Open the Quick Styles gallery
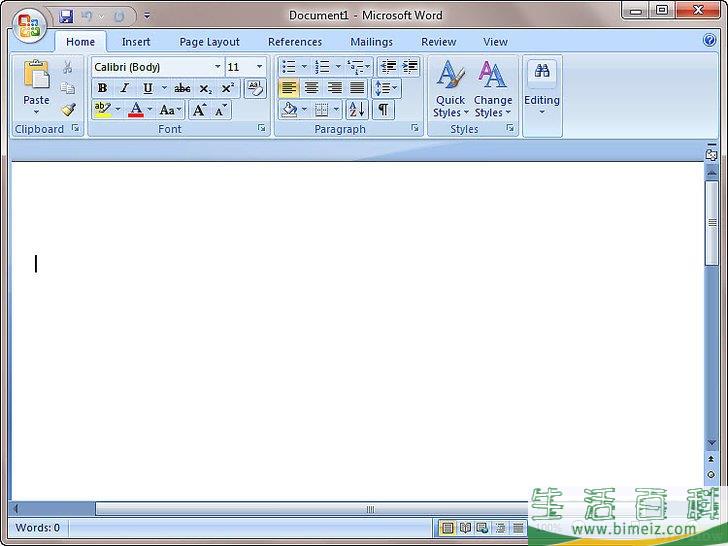Viewport: 728px width, 546px height. click(450, 88)
